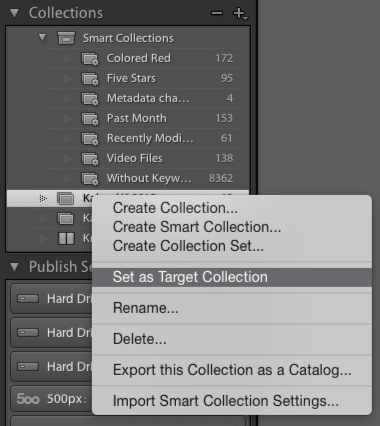
Task: Click the count 61 beside Recently Modi…
Action: coord(227,138)
